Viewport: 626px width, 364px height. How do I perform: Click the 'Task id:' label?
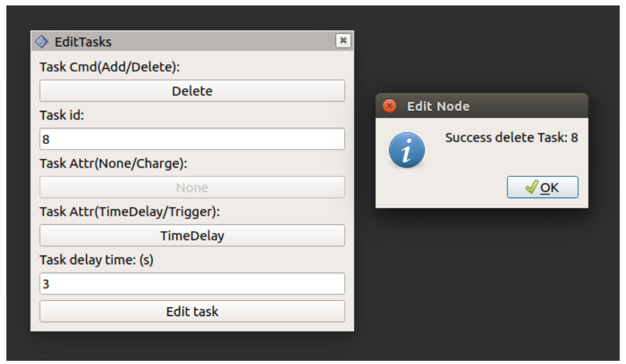[61, 115]
